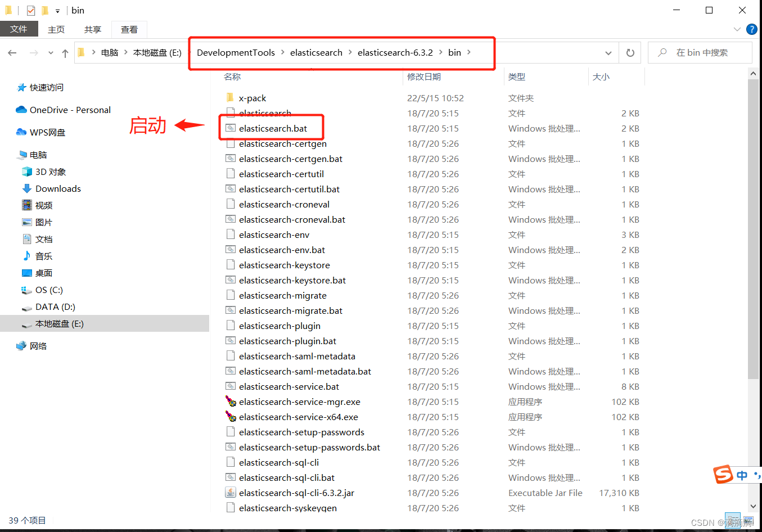Switch to the 主页 ribbon tab
Image resolution: width=762 pixels, height=532 pixels.
pyautogui.click(x=56, y=29)
